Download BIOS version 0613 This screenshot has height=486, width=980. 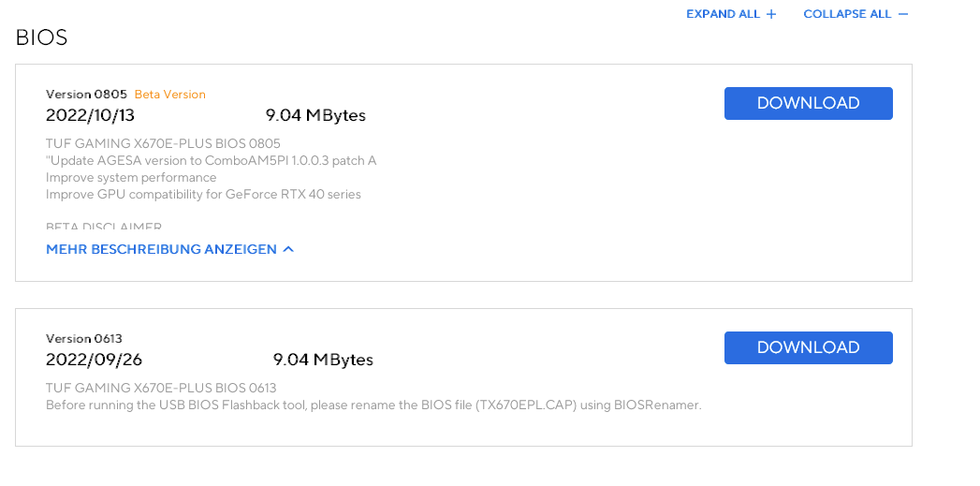[x=808, y=347]
